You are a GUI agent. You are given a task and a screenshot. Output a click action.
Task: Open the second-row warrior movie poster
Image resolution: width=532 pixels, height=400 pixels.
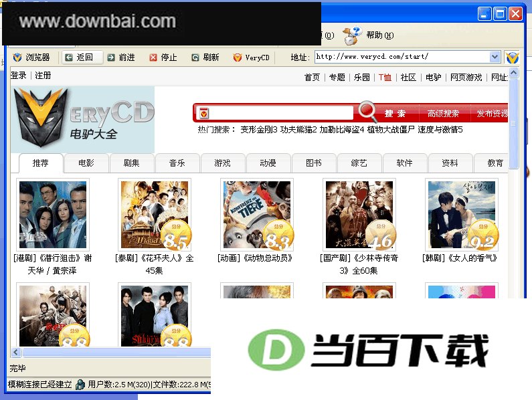(53, 315)
